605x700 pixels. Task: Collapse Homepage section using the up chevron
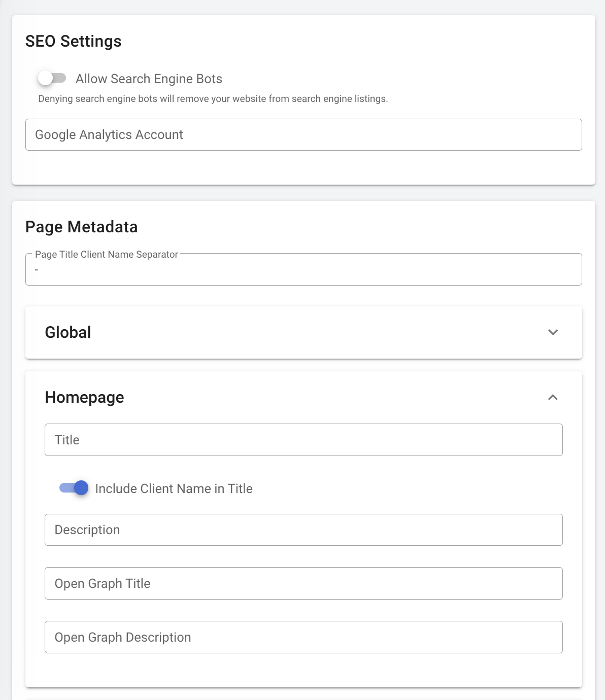pos(553,397)
